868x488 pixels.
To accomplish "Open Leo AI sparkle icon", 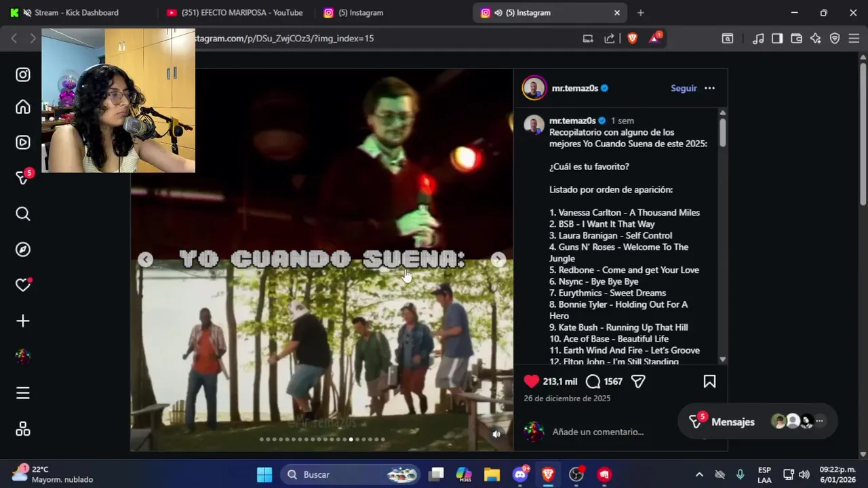I will click(816, 39).
